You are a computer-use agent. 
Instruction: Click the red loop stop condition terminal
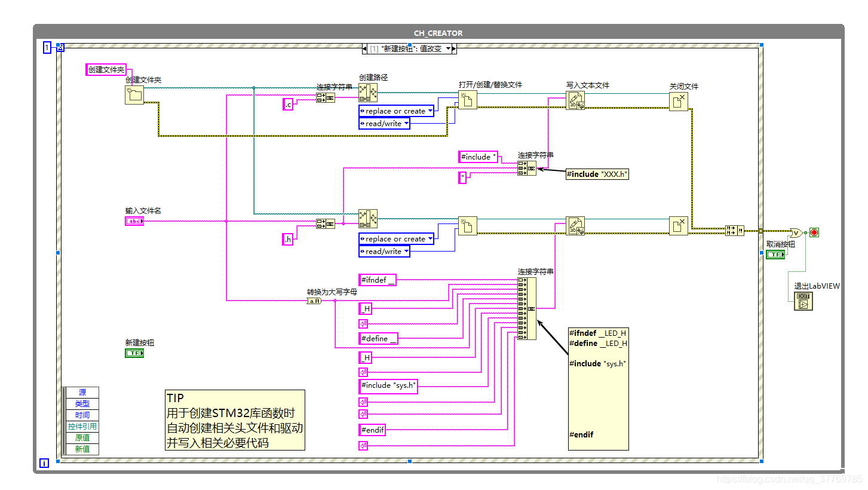pos(814,232)
